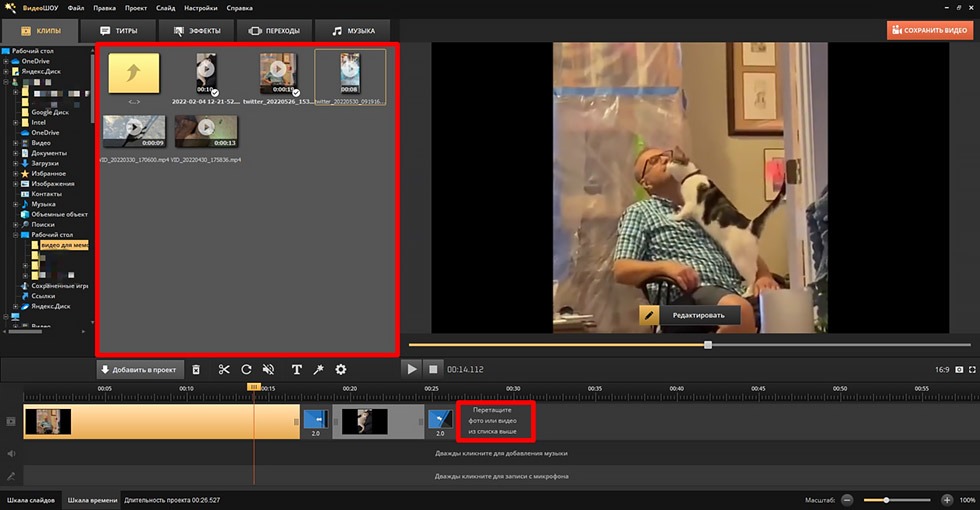This screenshot has height=510, width=980.
Task: Expand the Избранное tree node
Action: (16, 174)
